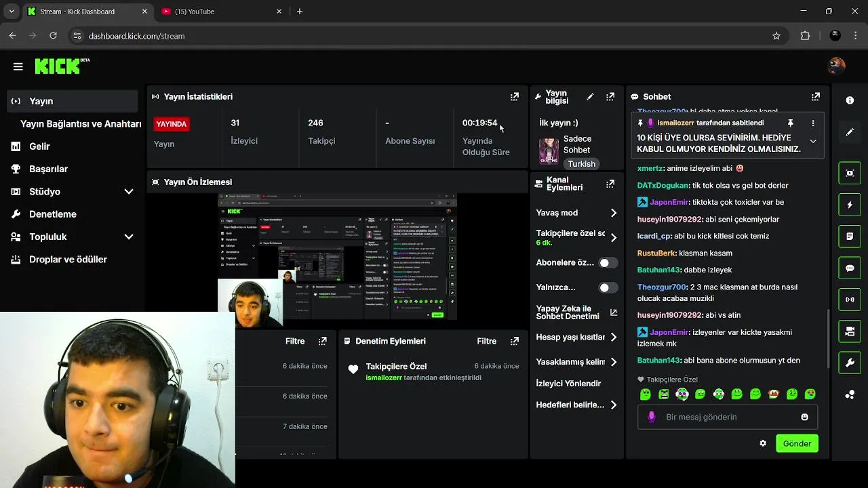Toggle the document panel icon in sidebar
The image size is (868, 488).
pos(850,237)
